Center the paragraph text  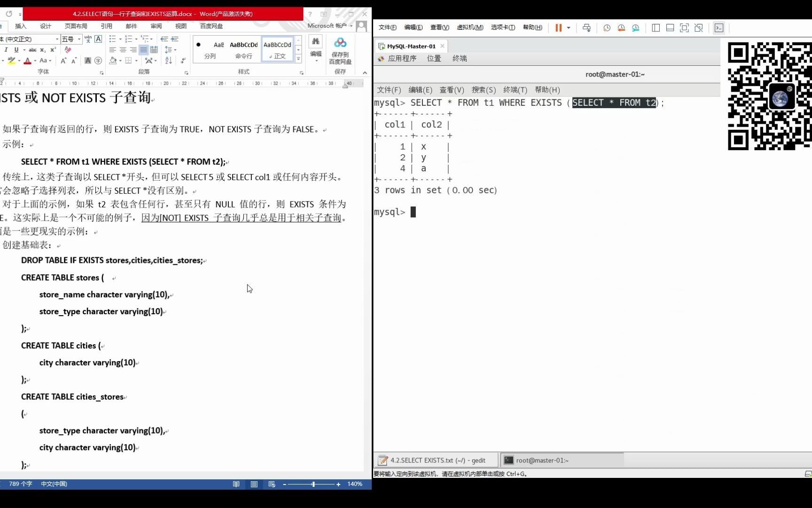tap(123, 50)
